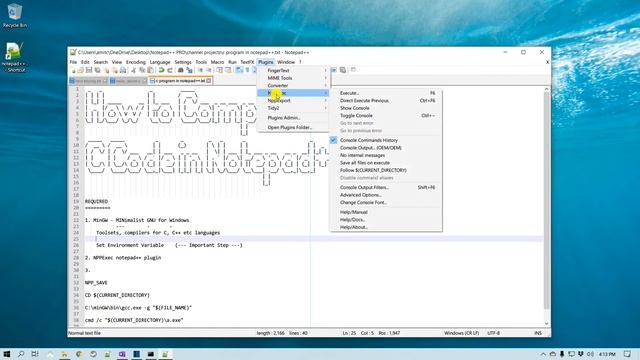Click the Save All toolbar icon
Image resolution: width=640 pixels, height=360 pixels.
[97, 70]
